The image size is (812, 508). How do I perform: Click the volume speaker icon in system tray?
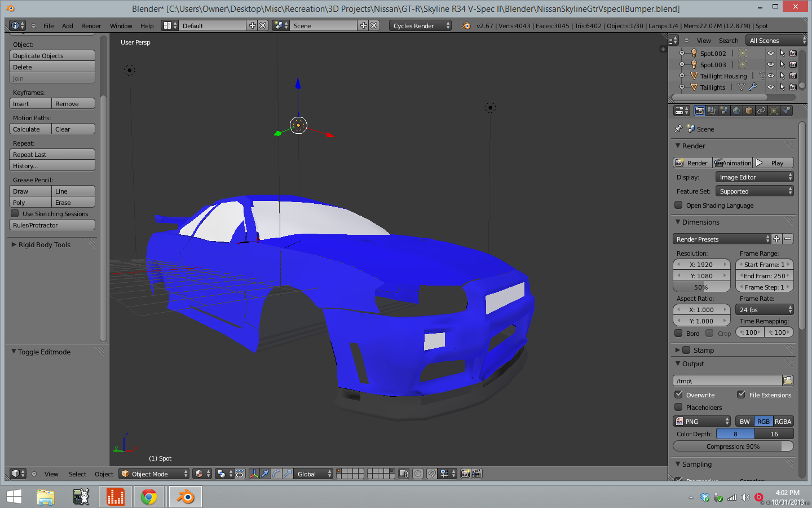click(x=745, y=497)
